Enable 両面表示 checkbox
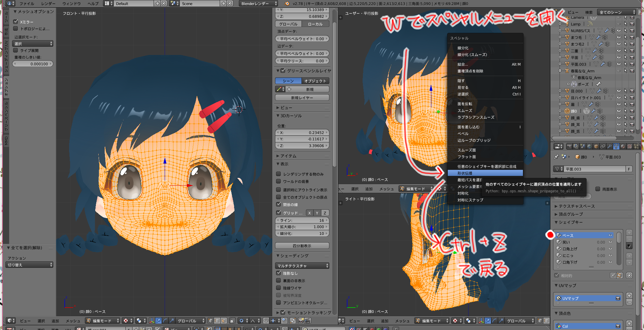 pyautogui.click(x=598, y=189)
